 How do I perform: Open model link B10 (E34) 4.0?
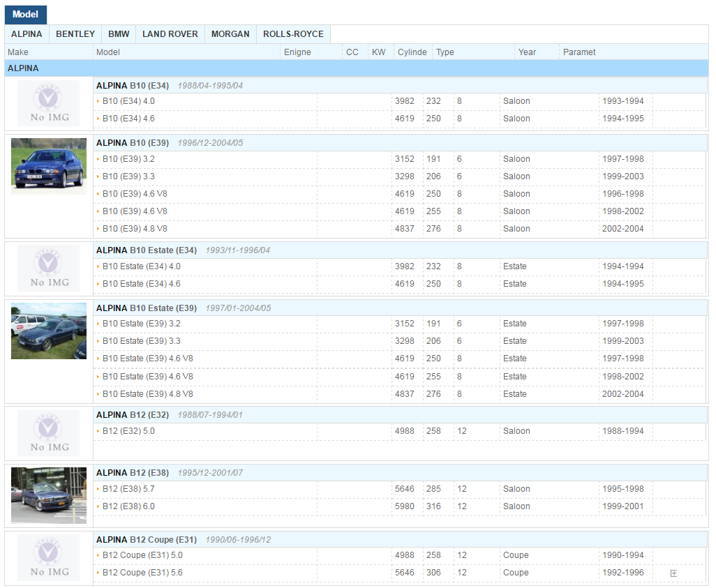(128, 101)
